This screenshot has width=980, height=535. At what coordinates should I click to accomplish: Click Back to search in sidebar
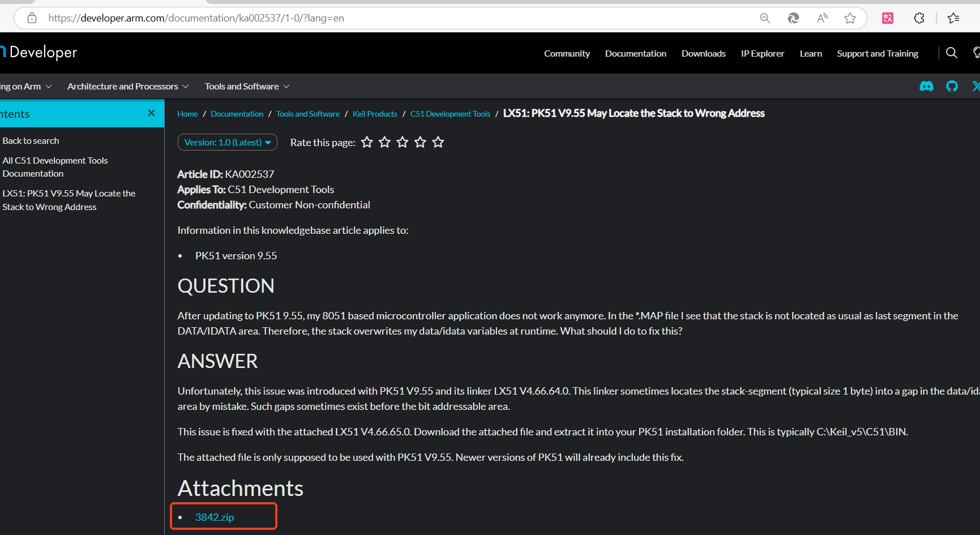pos(31,140)
